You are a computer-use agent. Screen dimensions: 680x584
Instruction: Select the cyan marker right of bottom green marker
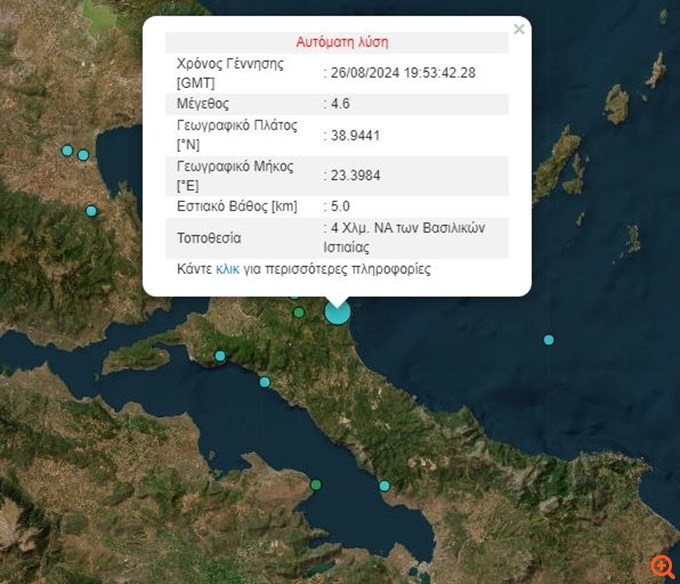(x=384, y=486)
